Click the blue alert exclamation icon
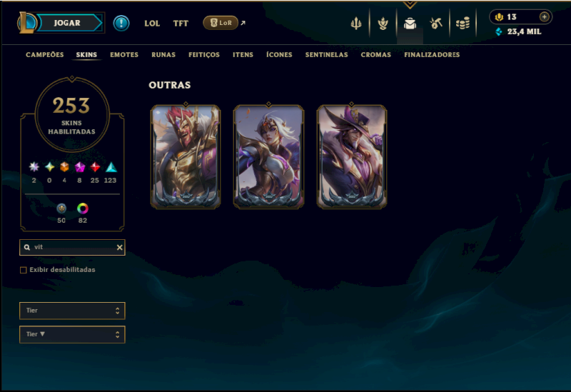This screenshot has width=571, height=392. coord(121,24)
